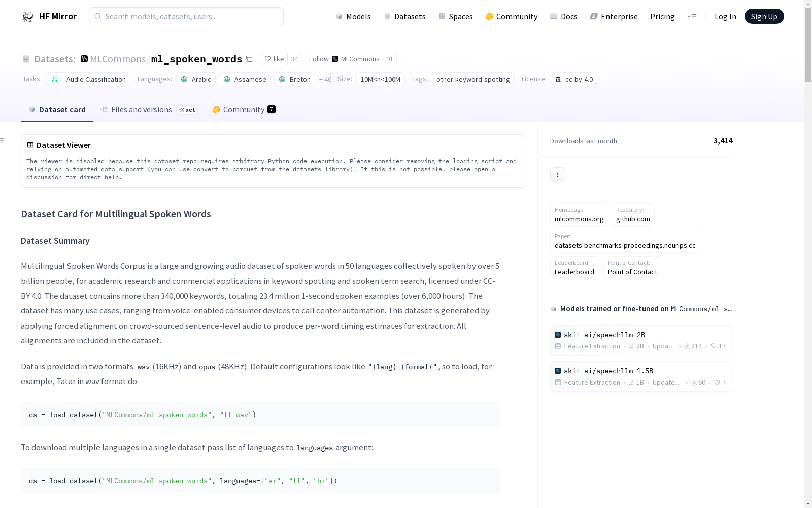The width and height of the screenshot is (812, 508).
Task: Switch to the Community tab with 7 badge
Action: point(244,109)
